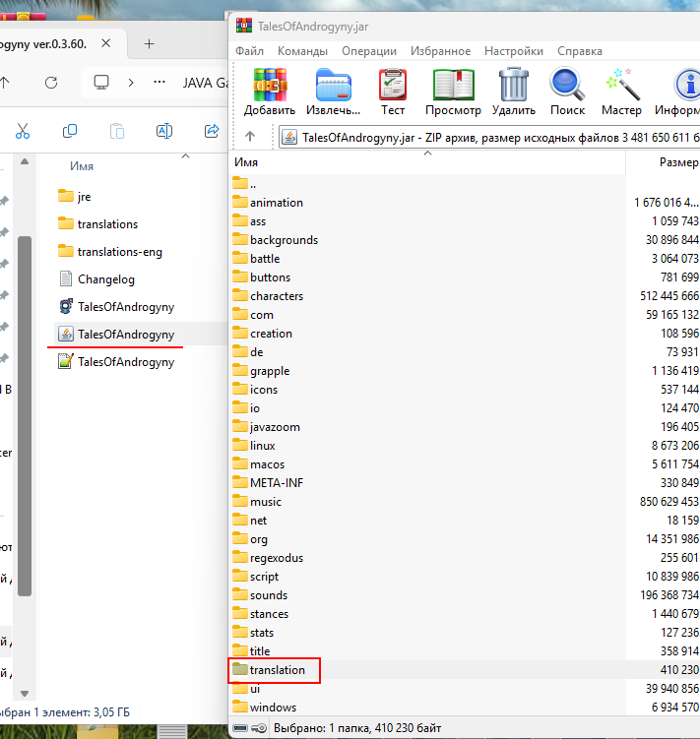Select the animation folder in archive
This screenshot has height=739, width=700.
tap(268, 202)
